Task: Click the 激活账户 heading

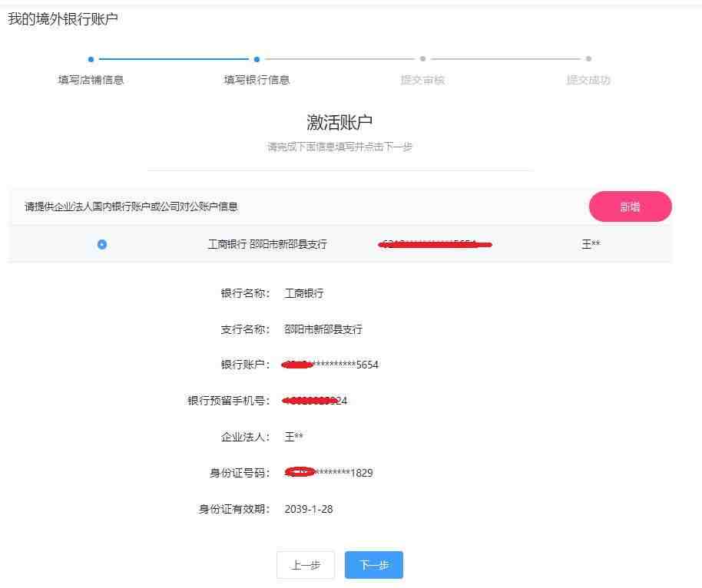Action: 339,122
